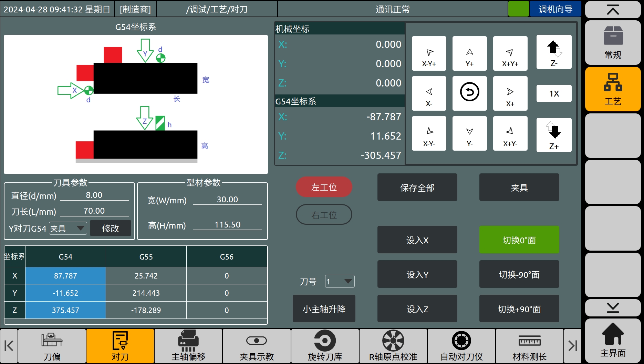Click the 保存全部 button
The width and height of the screenshot is (644, 364).
click(x=417, y=188)
